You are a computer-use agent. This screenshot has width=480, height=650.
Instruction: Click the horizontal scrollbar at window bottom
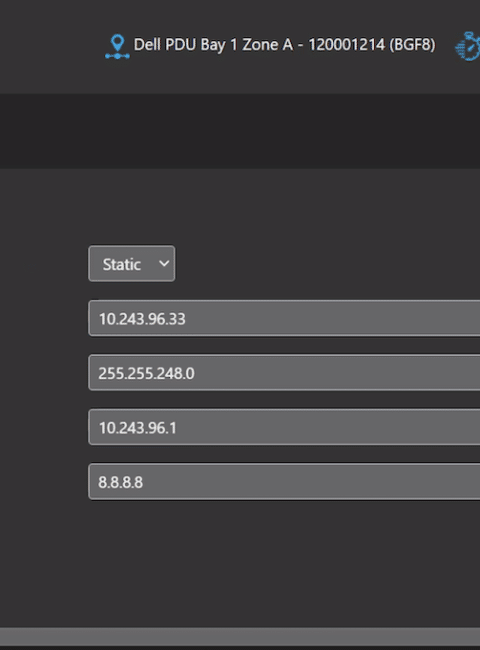[x=240, y=636]
